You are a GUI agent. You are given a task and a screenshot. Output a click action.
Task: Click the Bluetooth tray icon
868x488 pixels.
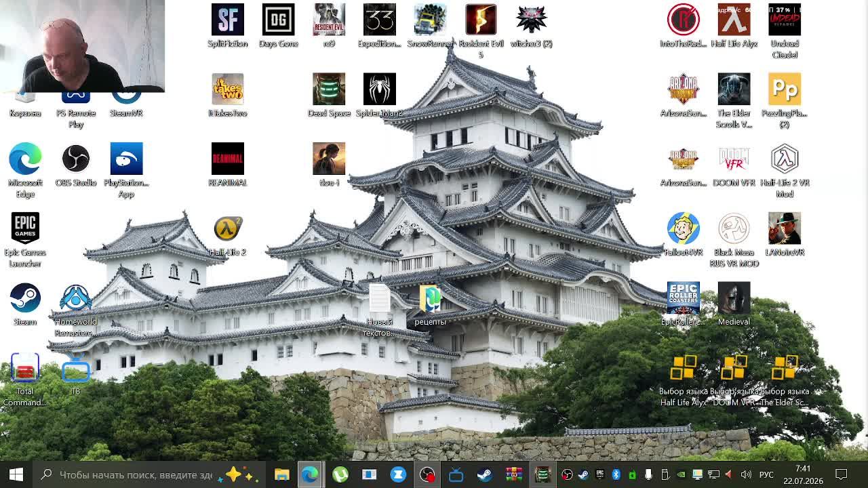tap(616, 474)
